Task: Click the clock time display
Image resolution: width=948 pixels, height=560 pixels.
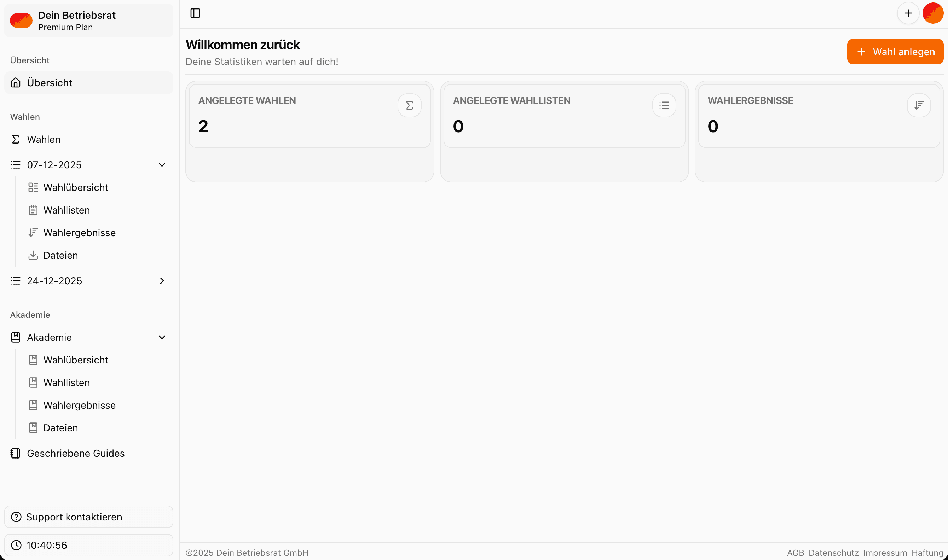Action: click(x=88, y=545)
